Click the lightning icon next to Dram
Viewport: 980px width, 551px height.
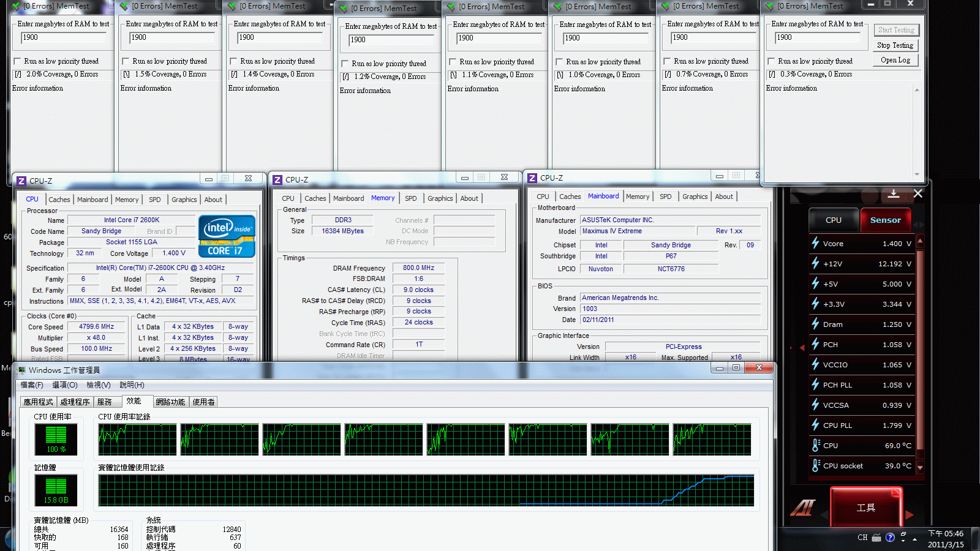tap(815, 324)
